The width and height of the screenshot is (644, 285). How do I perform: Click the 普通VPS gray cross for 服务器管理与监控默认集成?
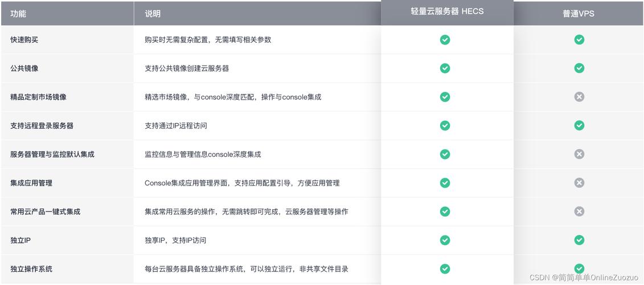579,154
